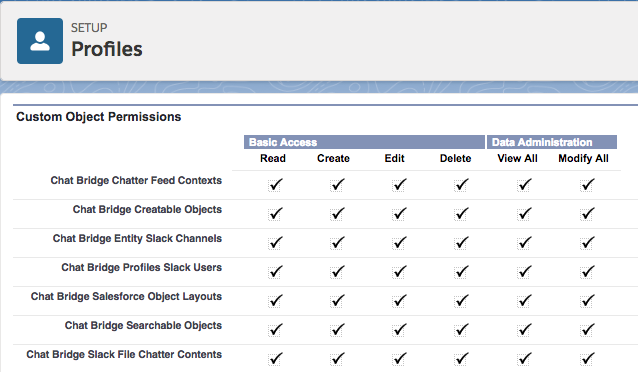Viewport: 638px width, 372px height.
Task: Toggle Edit for Chat Bridge Slack File Chatter Contents
Action: [399, 359]
